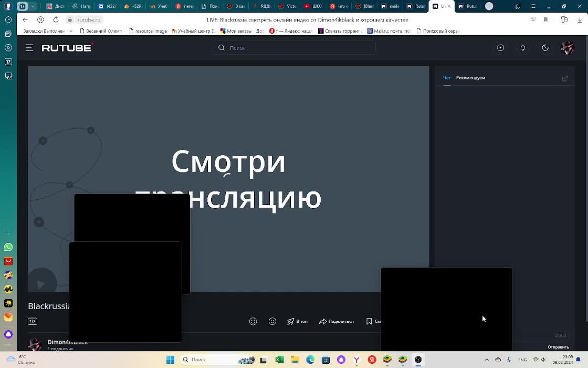Bookmark this page in the address bar

545,20
